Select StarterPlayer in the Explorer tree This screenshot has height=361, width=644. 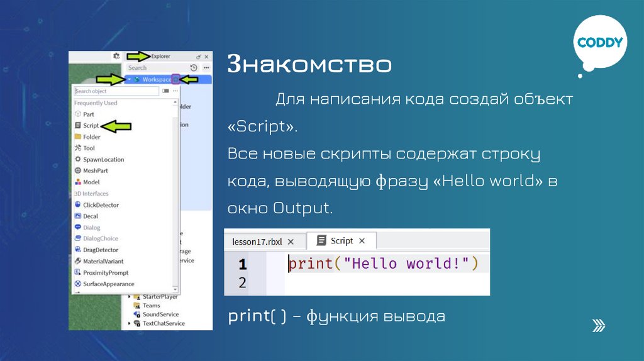click(160, 296)
